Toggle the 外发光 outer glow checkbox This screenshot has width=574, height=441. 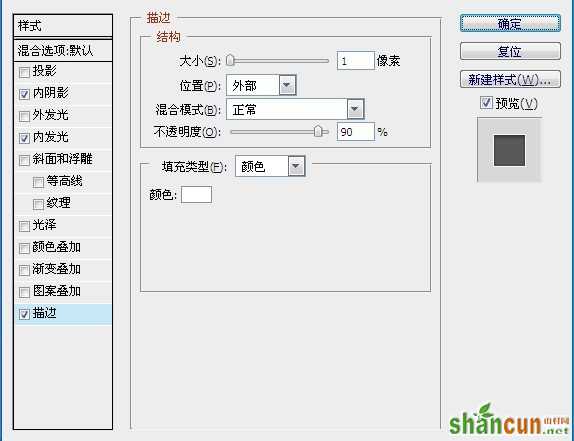point(24,116)
